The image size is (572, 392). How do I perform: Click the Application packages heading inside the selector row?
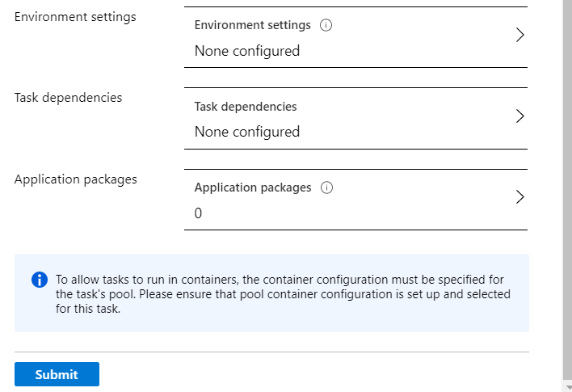[x=253, y=188]
